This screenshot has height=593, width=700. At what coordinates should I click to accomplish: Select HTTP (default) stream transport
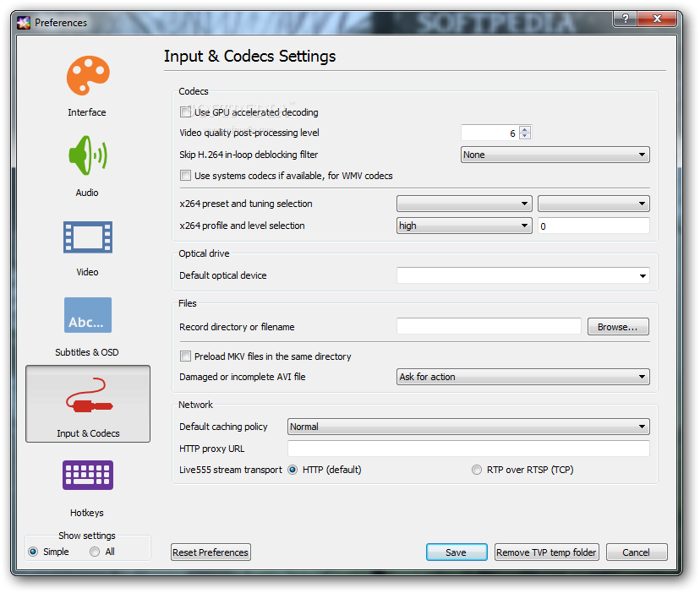[x=293, y=470]
